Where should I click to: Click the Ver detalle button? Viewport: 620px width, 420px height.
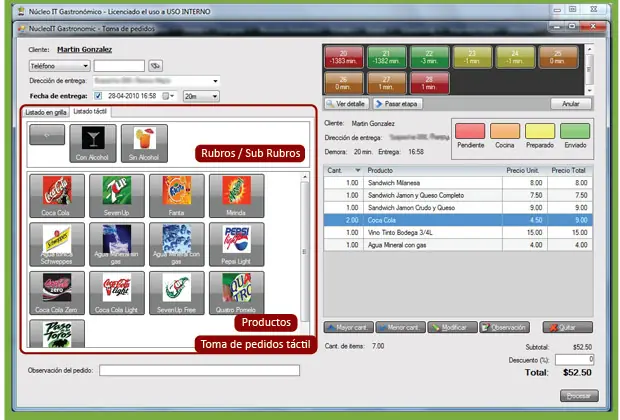(347, 104)
